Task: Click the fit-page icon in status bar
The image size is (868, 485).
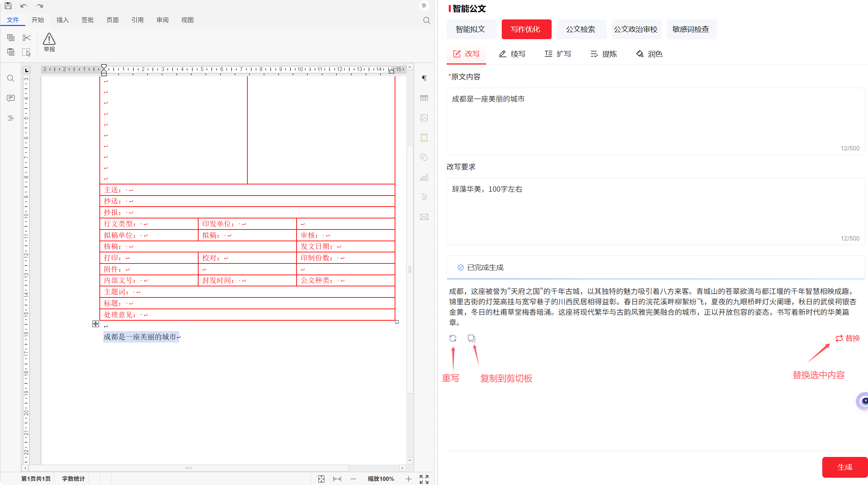Action: pyautogui.click(x=321, y=479)
